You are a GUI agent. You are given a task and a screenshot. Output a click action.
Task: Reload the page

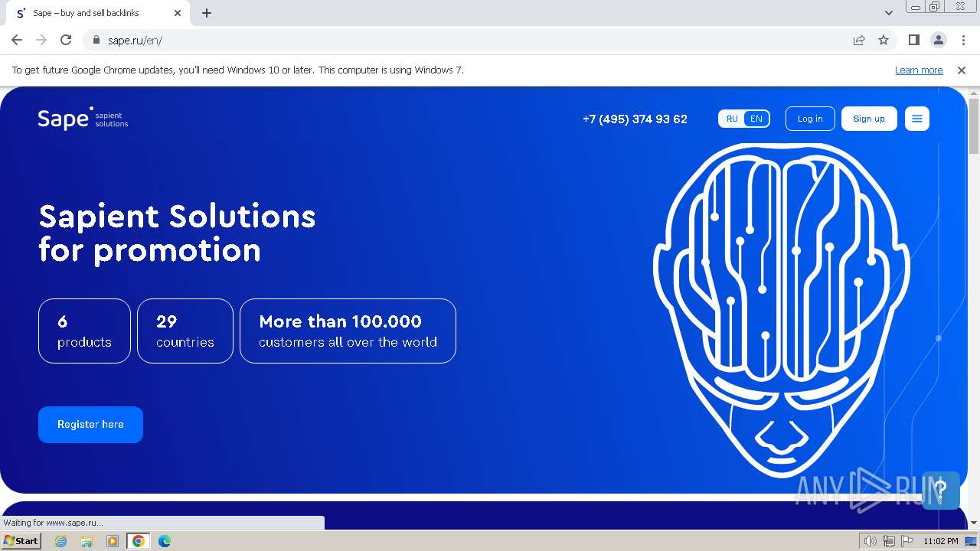(66, 40)
